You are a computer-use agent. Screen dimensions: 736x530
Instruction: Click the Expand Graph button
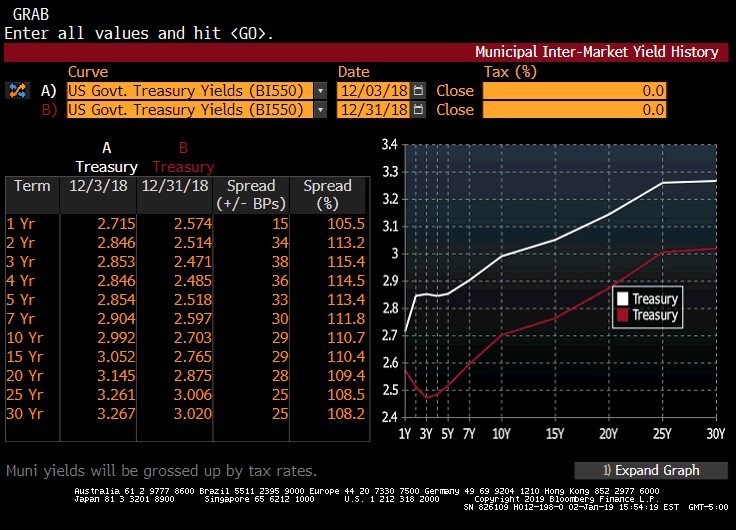(650, 470)
